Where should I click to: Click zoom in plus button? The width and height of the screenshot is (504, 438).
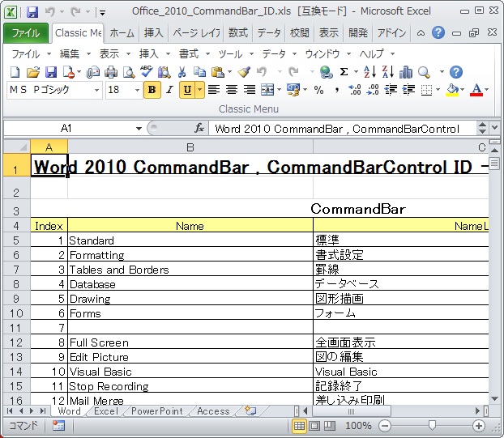coord(479,426)
